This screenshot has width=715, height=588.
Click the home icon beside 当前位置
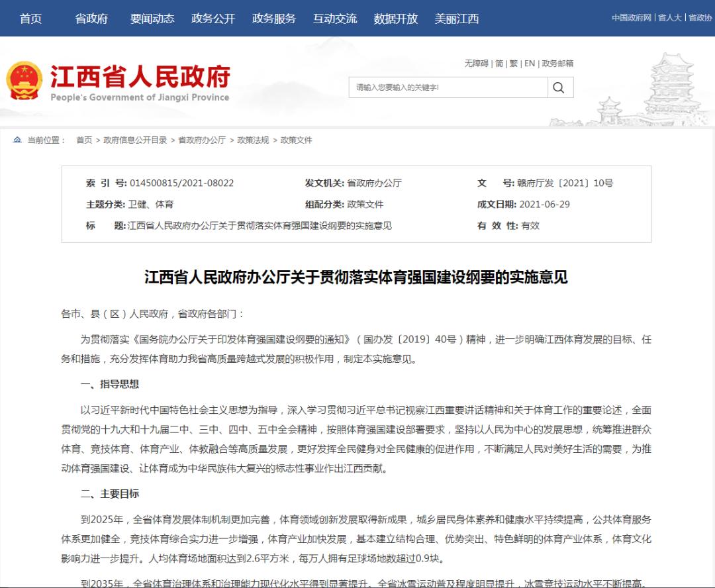pos(17,140)
